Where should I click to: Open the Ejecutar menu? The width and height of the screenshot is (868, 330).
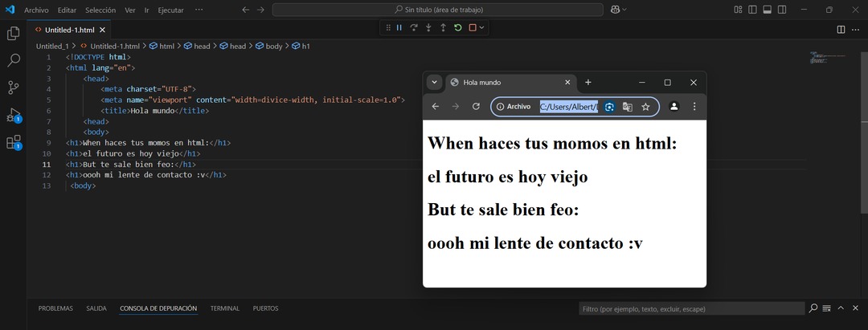point(170,10)
